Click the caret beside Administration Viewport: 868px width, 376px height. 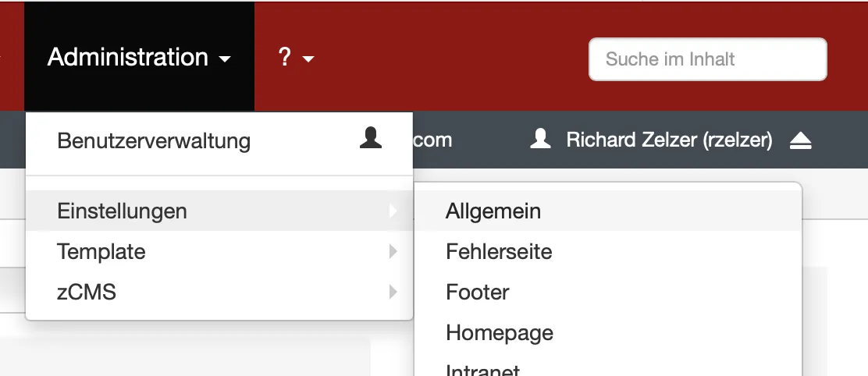[225, 59]
